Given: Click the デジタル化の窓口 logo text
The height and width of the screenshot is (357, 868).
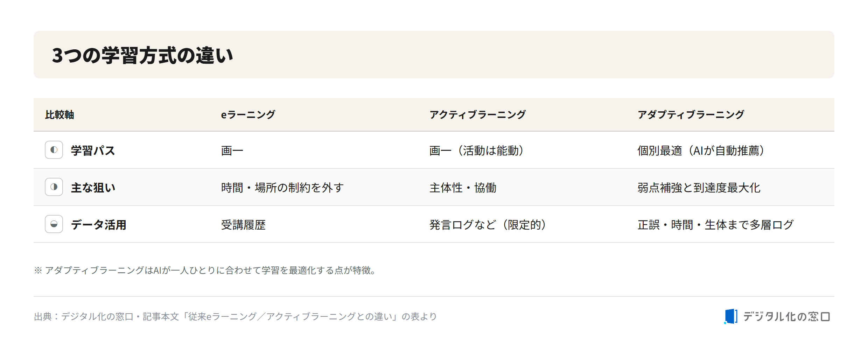Looking at the screenshot, I should 786,317.
